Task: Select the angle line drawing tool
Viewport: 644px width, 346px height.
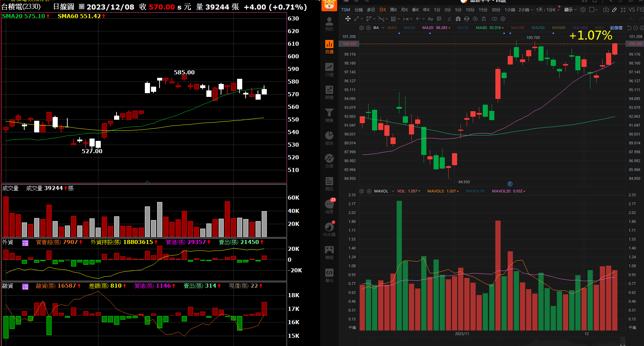Action: [x=449, y=19]
